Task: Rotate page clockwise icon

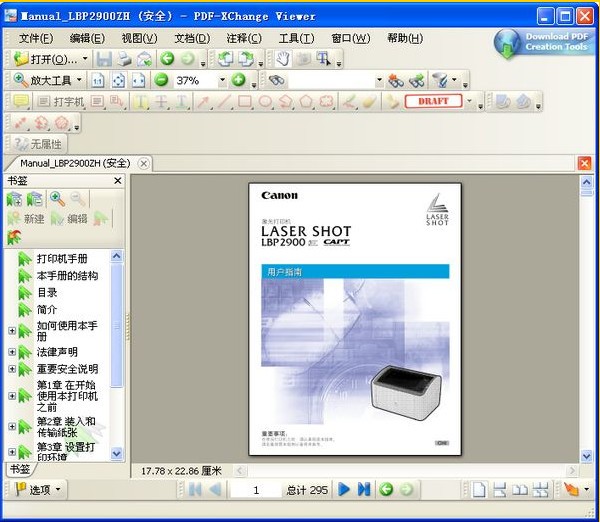Action: [x=246, y=59]
